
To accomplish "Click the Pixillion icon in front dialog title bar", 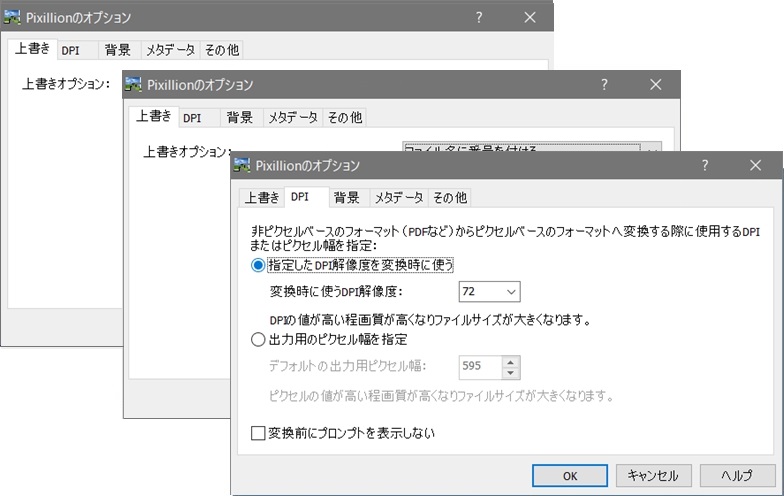I will [x=242, y=165].
